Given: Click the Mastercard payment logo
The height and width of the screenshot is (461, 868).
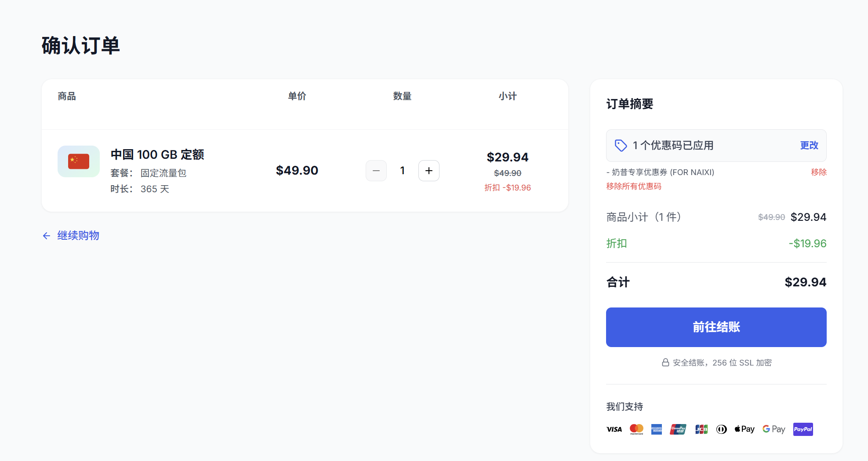Looking at the screenshot, I should 636,429.
